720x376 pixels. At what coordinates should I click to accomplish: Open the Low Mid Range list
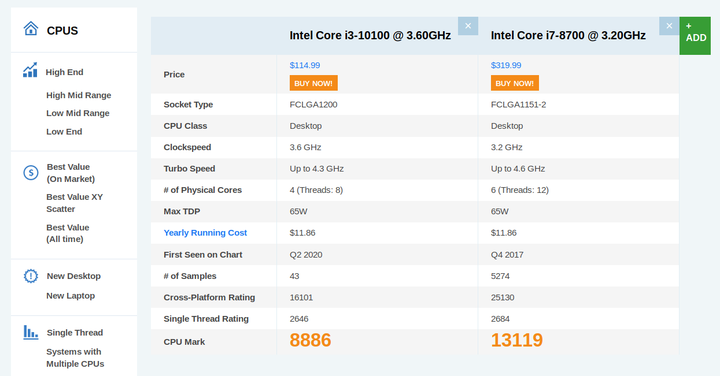(x=78, y=113)
